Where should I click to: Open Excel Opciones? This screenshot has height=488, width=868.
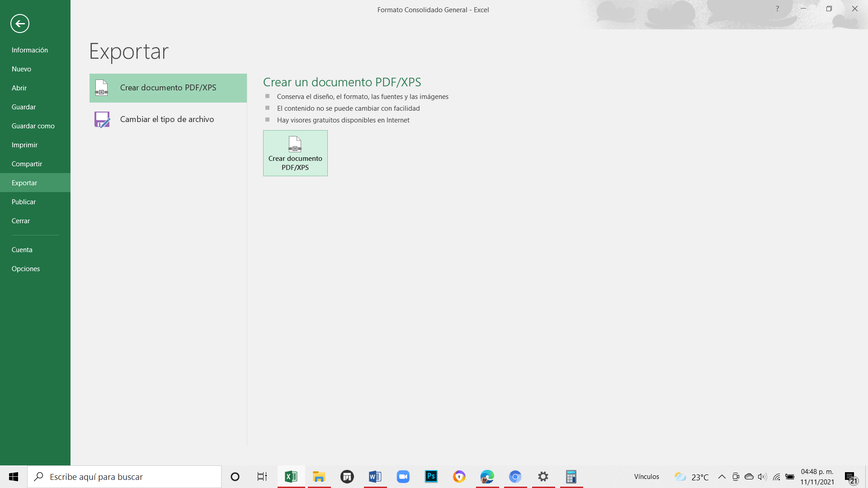pos(26,269)
